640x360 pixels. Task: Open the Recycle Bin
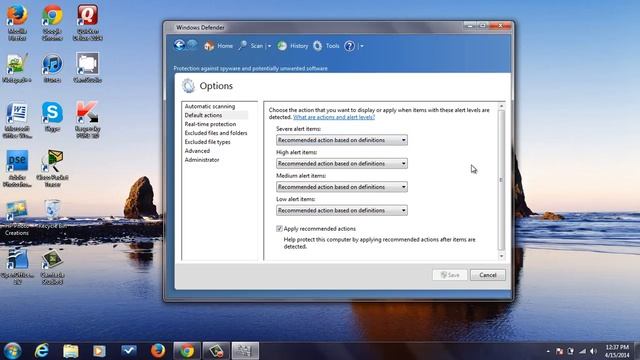[x=52, y=214]
